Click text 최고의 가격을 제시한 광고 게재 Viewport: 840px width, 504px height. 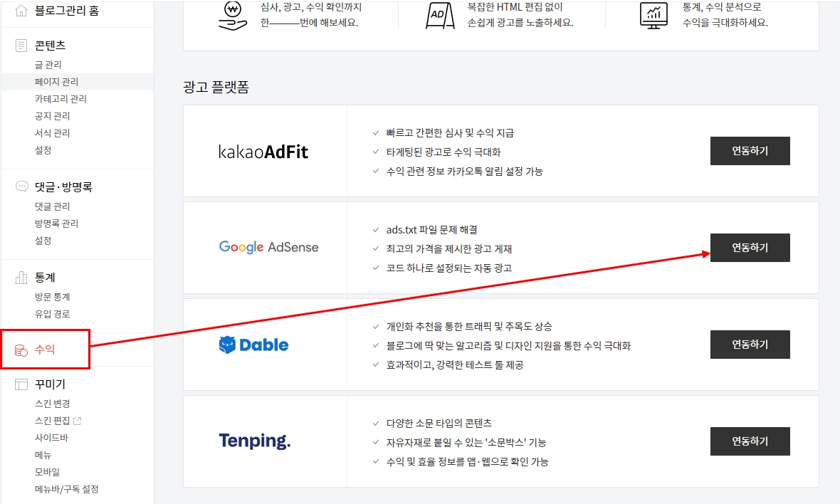point(449,249)
